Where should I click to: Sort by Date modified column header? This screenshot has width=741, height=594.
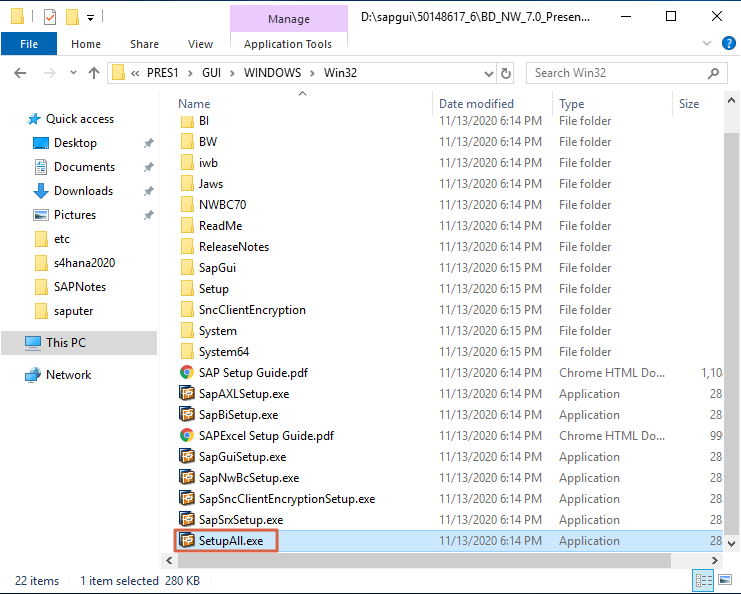pos(476,103)
